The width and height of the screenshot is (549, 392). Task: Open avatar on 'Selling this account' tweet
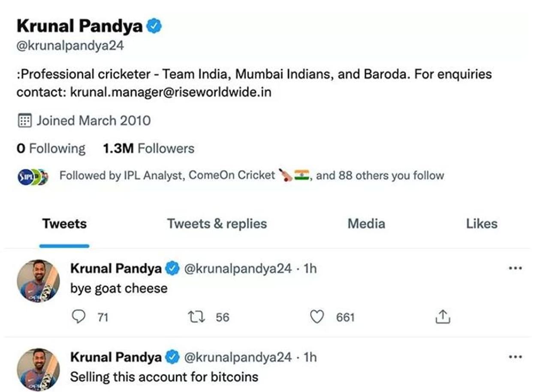(x=38, y=369)
